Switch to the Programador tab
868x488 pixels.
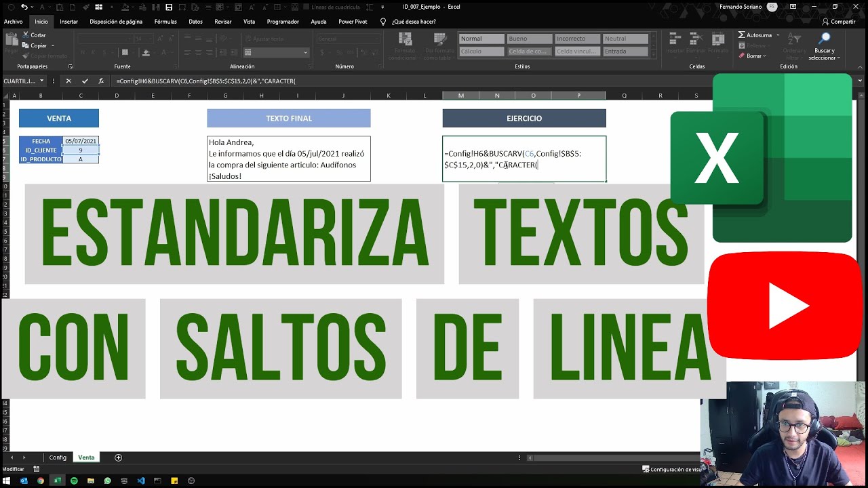(x=283, y=22)
